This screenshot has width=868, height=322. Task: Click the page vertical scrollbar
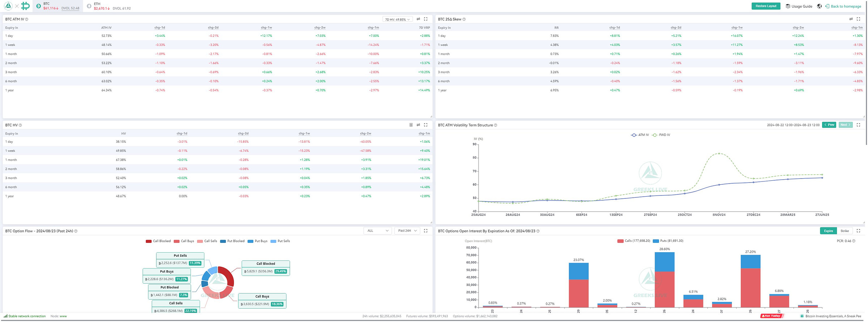point(867,72)
